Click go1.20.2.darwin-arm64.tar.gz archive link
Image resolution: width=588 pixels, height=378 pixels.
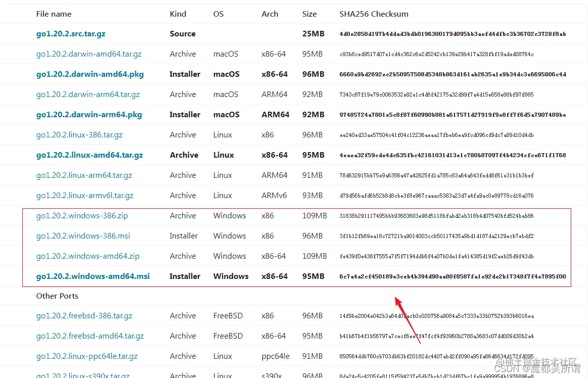coord(88,94)
